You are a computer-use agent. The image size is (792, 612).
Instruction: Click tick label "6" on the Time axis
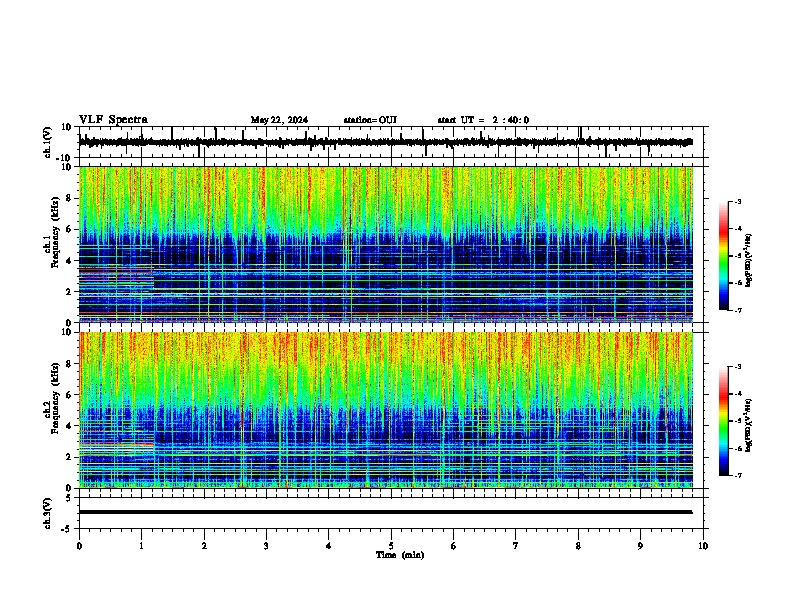[x=453, y=546]
